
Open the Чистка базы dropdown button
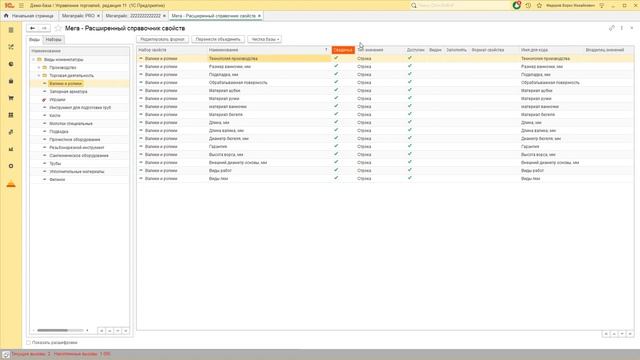(x=264, y=39)
